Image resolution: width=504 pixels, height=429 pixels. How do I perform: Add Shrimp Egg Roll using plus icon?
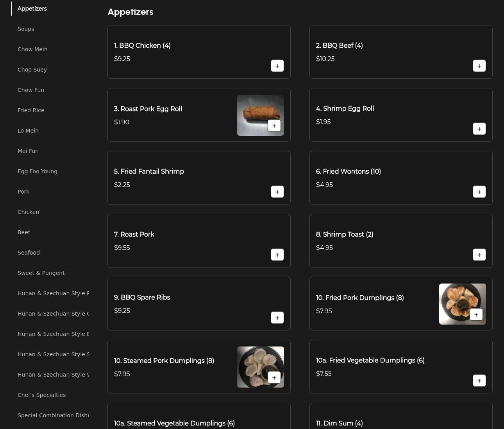click(x=479, y=129)
